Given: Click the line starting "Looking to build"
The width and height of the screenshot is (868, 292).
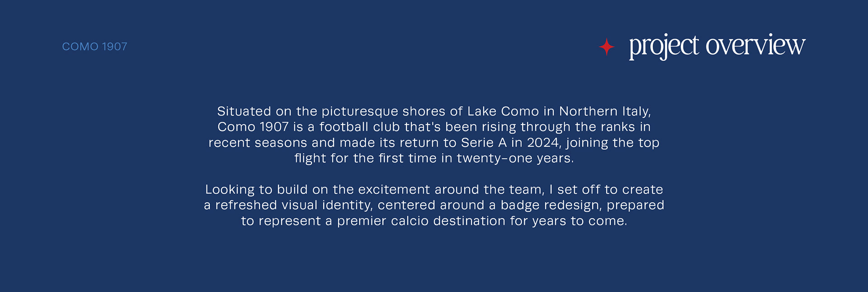Looking at the screenshot, I should coord(434,190).
